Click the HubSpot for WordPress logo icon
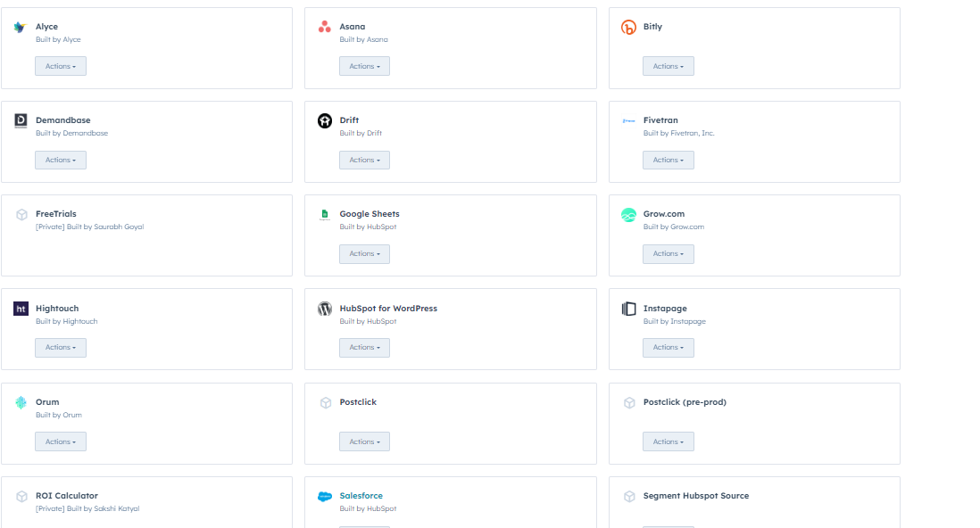The image size is (980, 528). click(325, 309)
